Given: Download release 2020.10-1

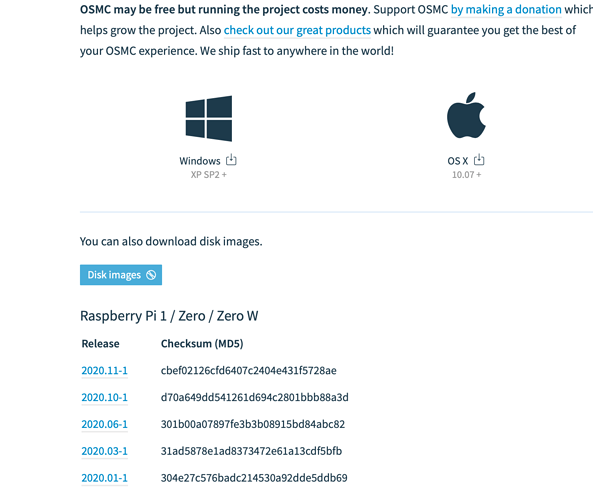Looking at the screenshot, I should point(104,398).
